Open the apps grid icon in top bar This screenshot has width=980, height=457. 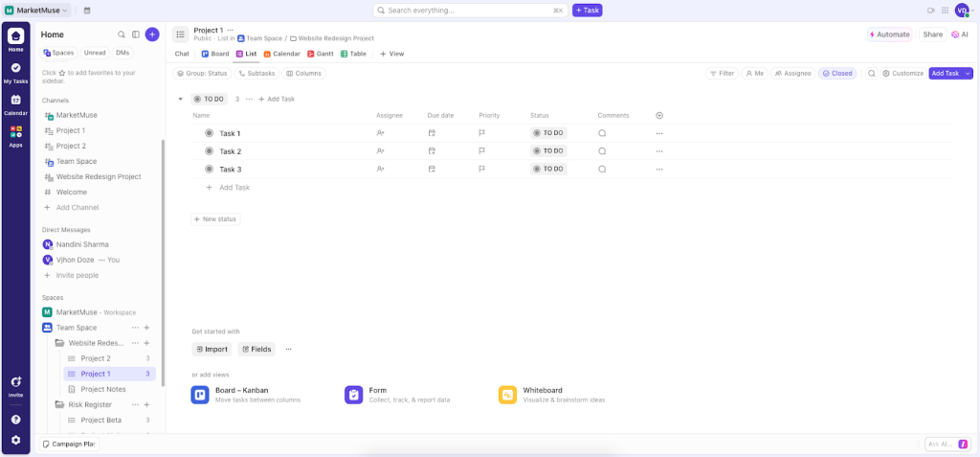click(945, 10)
